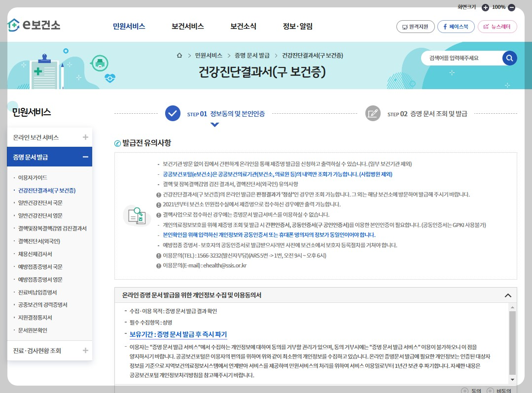Click the 화면크기 minus (-) zoom icon
The width and height of the screenshot is (532, 393).
point(511,7)
